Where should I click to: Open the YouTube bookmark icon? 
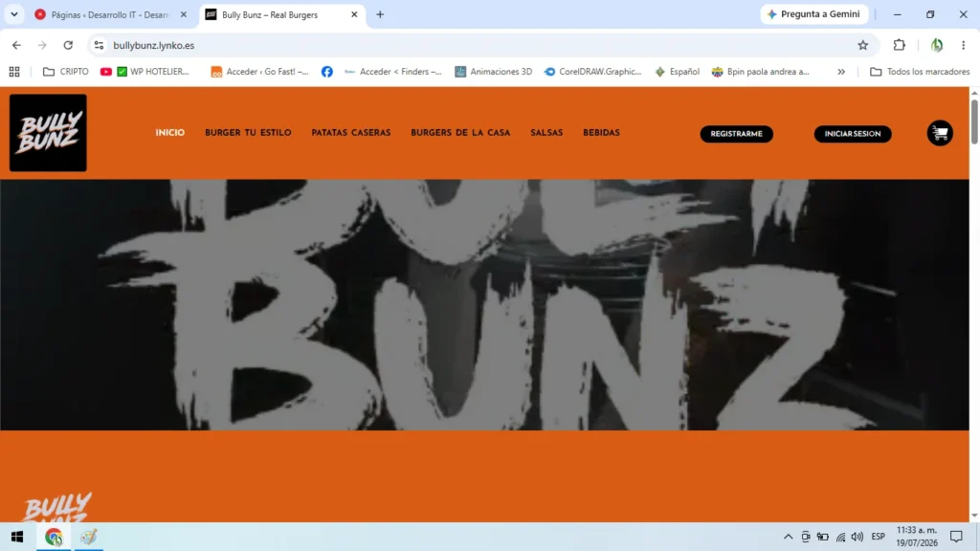(x=106, y=72)
